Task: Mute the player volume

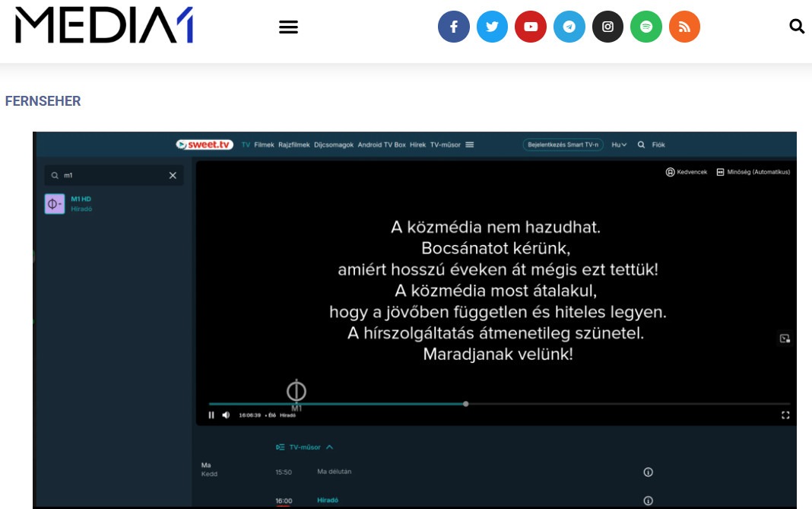Action: click(226, 415)
